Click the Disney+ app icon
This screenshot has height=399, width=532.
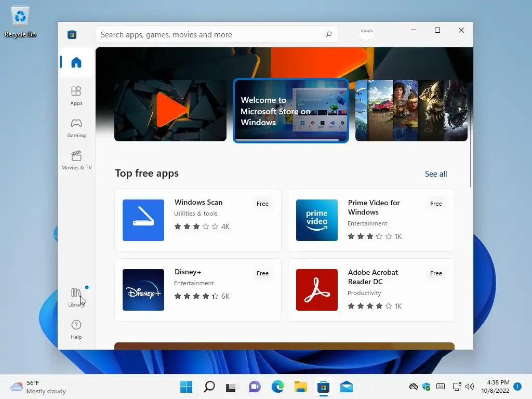click(143, 290)
